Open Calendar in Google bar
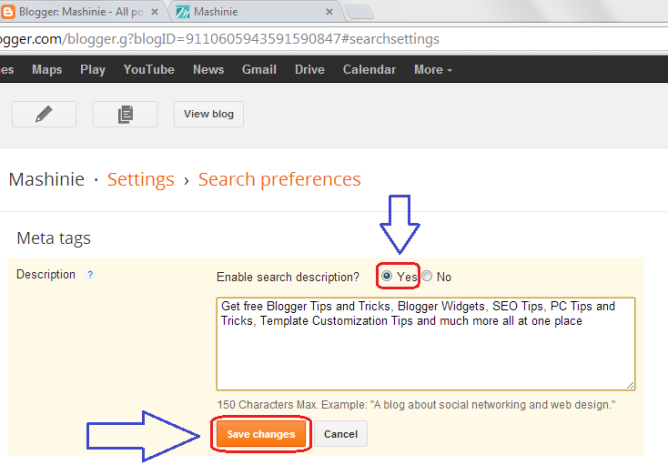Image resolution: width=668 pixels, height=465 pixels. pos(369,69)
